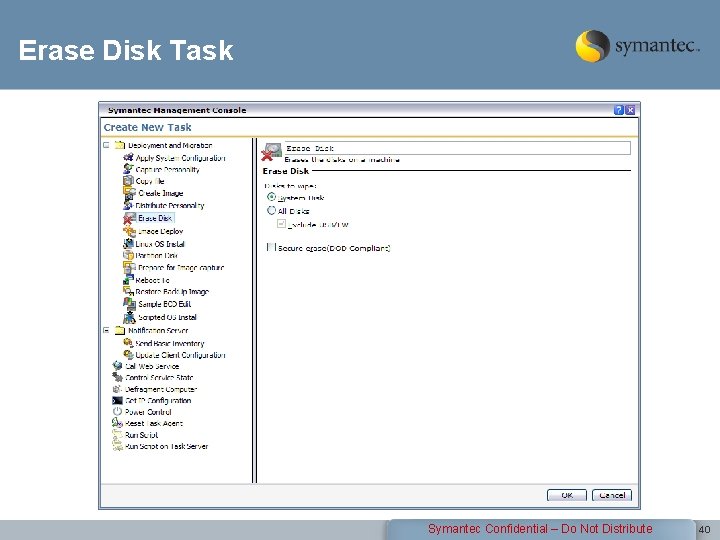Click the OK button
This screenshot has width=720, height=540.
click(x=567, y=495)
